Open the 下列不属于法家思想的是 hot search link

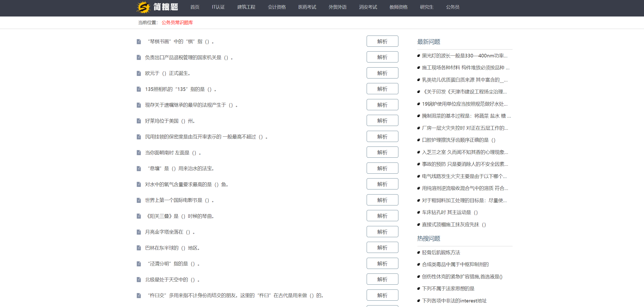pos(449,288)
